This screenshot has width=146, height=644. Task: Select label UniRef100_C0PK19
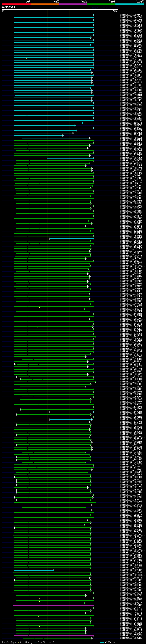(x=131, y=419)
